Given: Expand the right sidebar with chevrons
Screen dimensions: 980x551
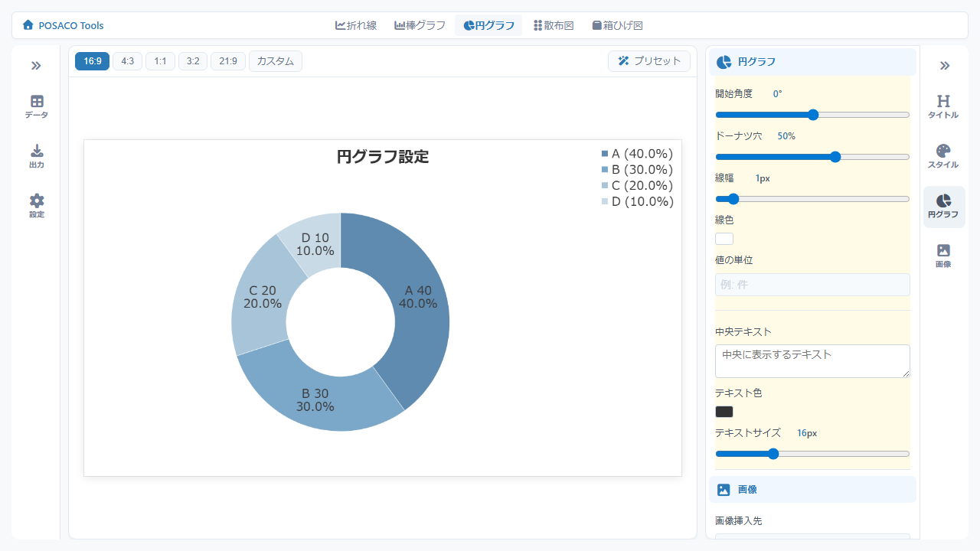Looking at the screenshot, I should coord(944,66).
